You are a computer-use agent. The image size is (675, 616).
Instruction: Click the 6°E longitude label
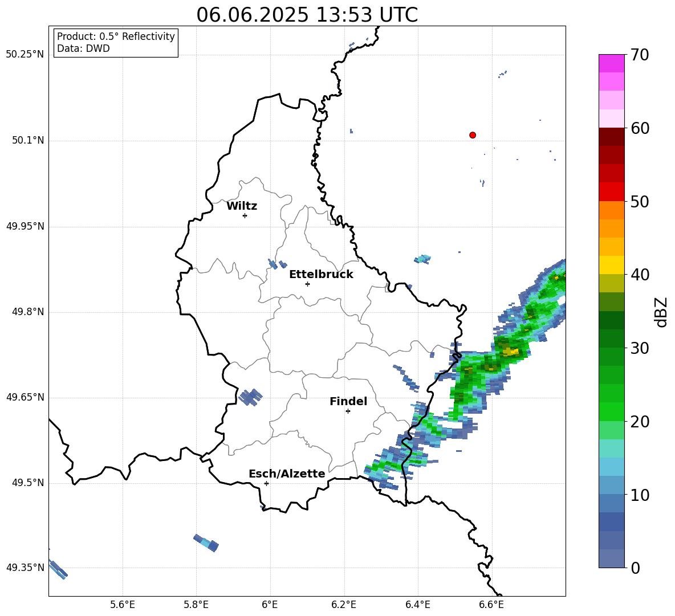click(270, 605)
